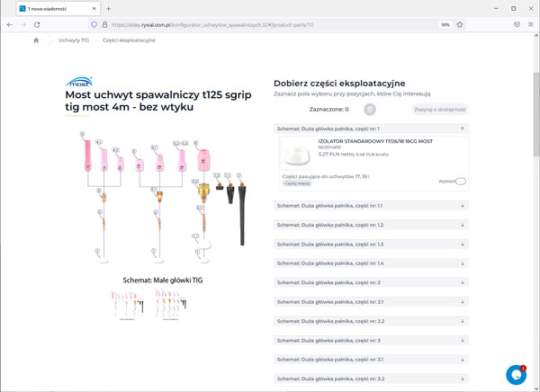This screenshot has width=540, height=392.
Task: Expand section część nr: 1.1
Action: pyautogui.click(x=371, y=206)
